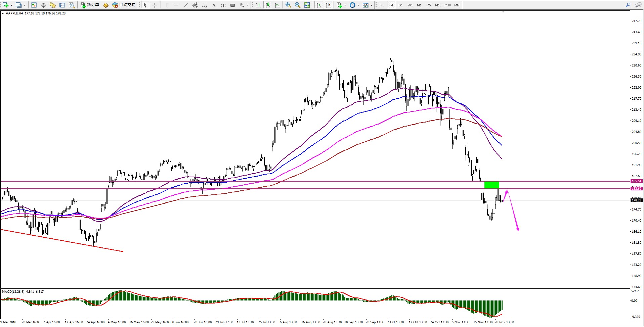644x327 pixels.
Task: Tile chart windows icon
Action: [307, 5]
